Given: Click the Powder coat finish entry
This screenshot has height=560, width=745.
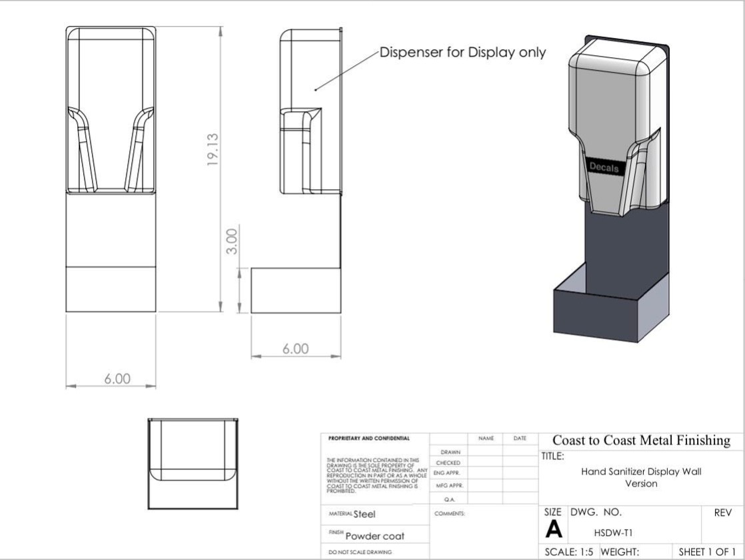Looking at the screenshot, I should point(374,536).
